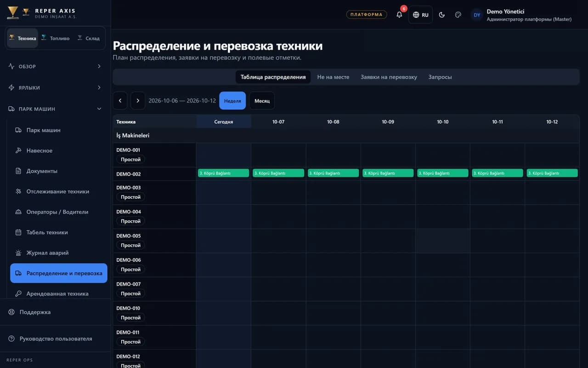
Task: Open the Заявки на перевозку tab
Action: 389,77
